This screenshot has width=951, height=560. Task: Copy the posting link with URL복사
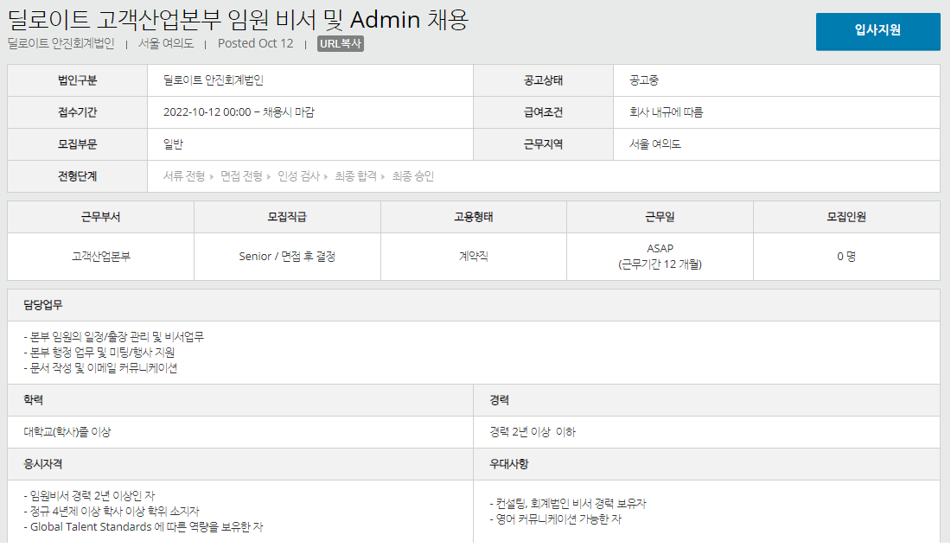(x=340, y=44)
